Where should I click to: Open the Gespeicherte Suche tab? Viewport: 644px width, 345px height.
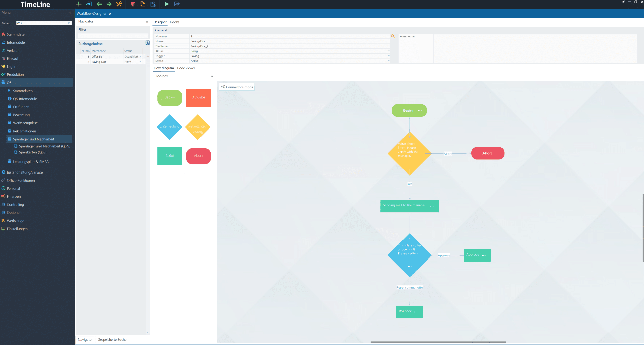[x=112, y=340]
